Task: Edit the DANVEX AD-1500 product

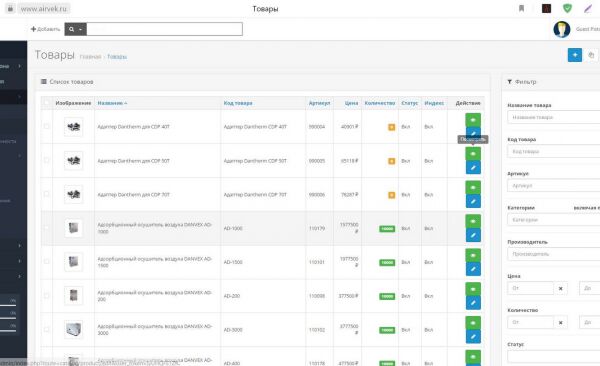Action: point(473,269)
